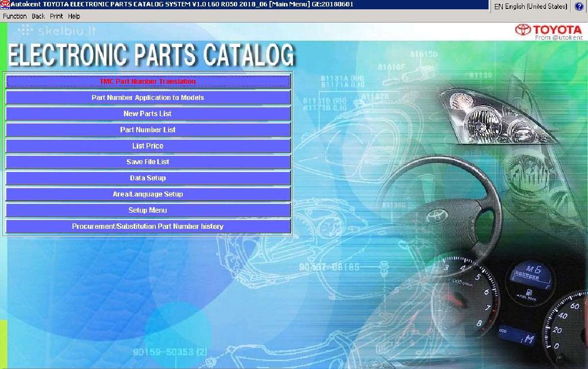Open the List Price option
This screenshot has width=588, height=369.
click(148, 146)
